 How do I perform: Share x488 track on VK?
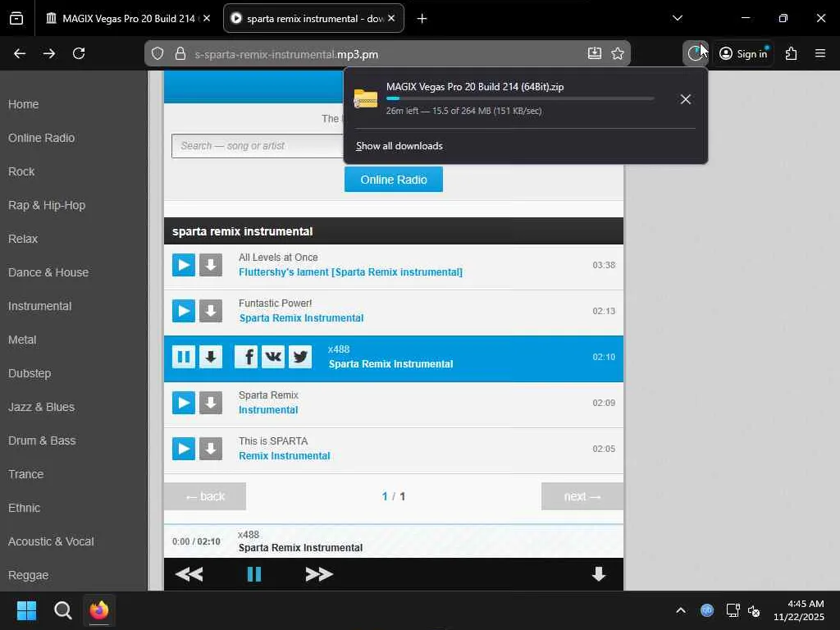point(273,357)
